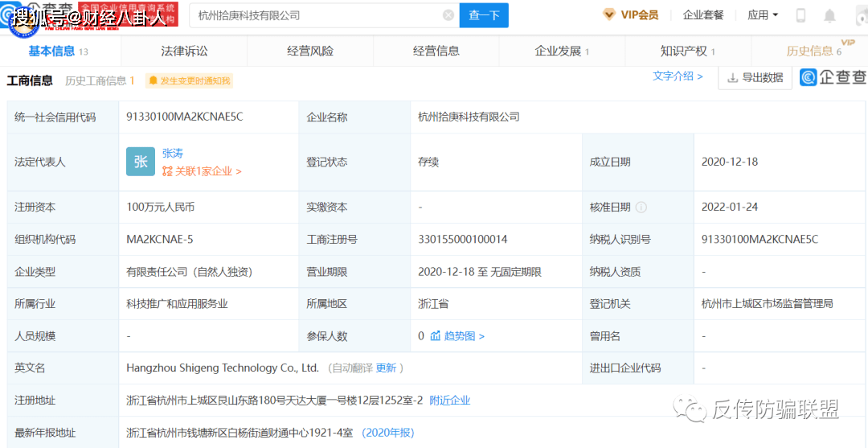Select the 历史工商信息 sub-tab
This screenshot has height=448, width=868.
pyautogui.click(x=99, y=80)
